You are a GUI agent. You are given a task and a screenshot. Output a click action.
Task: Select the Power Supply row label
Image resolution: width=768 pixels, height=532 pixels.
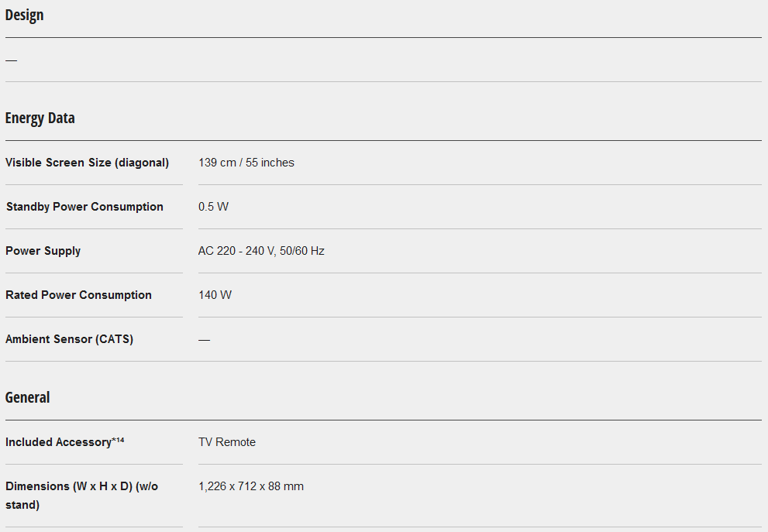[43, 251]
